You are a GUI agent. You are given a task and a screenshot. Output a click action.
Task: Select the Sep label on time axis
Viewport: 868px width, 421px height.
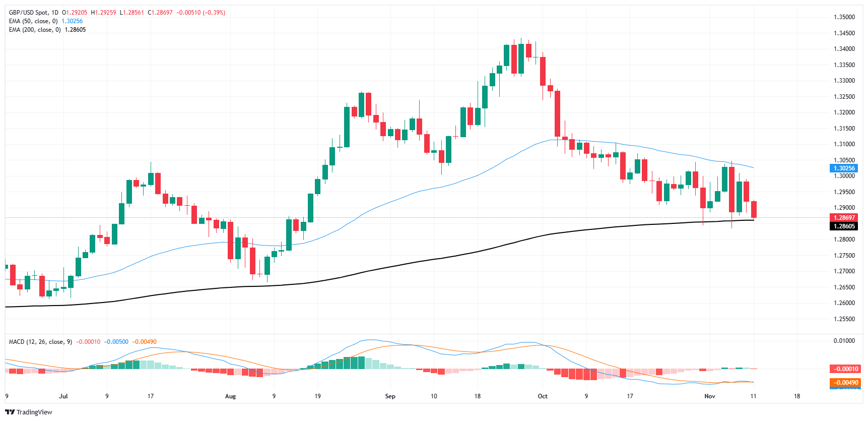[390, 396]
